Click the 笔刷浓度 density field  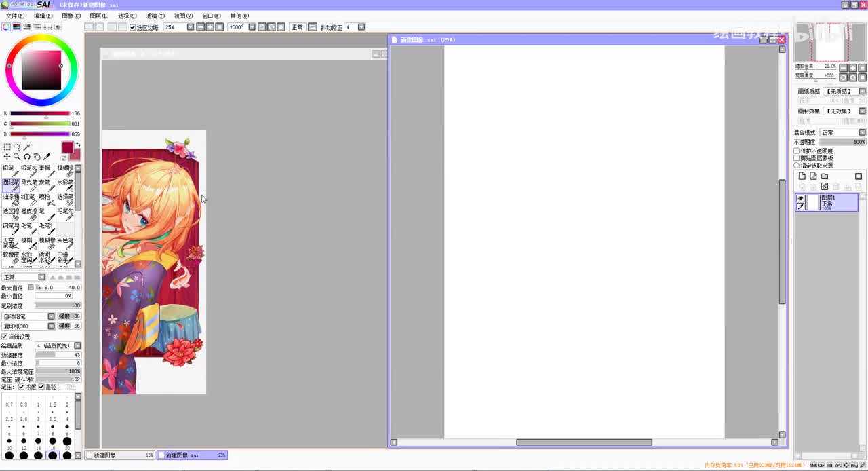[x=58, y=306]
